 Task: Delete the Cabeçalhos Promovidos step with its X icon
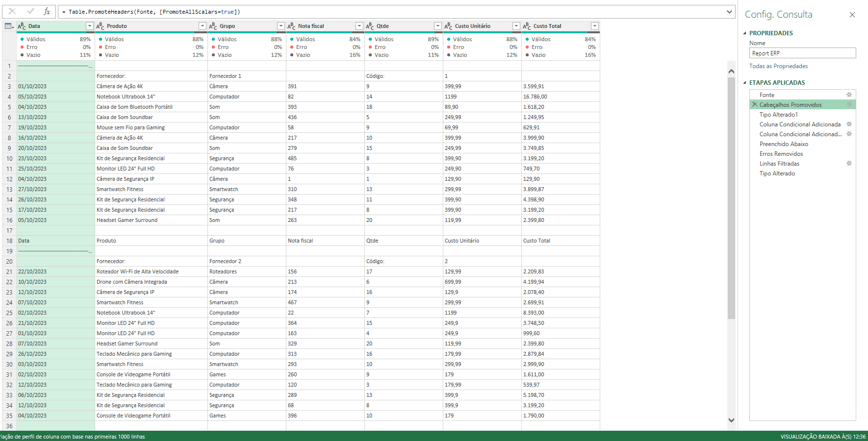[x=754, y=104]
